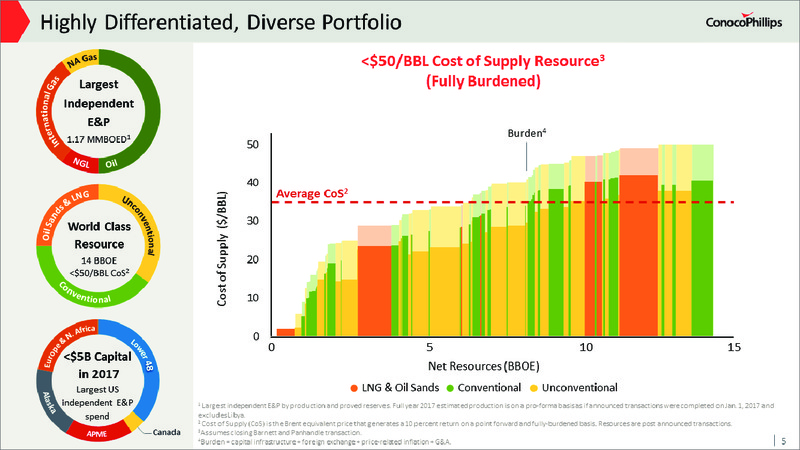Click y-axis tick label '40'

pyautogui.click(x=253, y=183)
